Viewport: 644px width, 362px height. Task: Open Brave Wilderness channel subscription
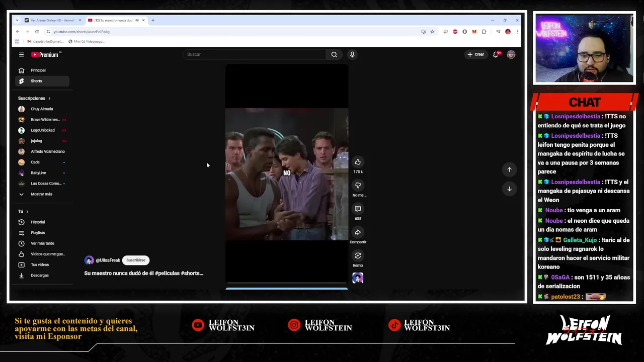(x=43, y=120)
